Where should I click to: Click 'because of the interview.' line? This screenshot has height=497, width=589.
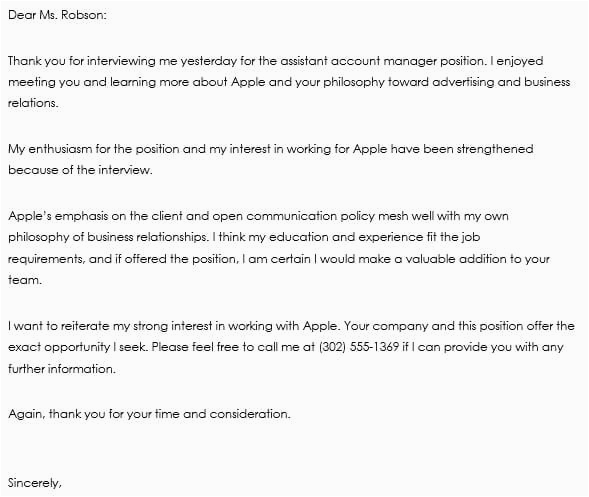coord(80,170)
